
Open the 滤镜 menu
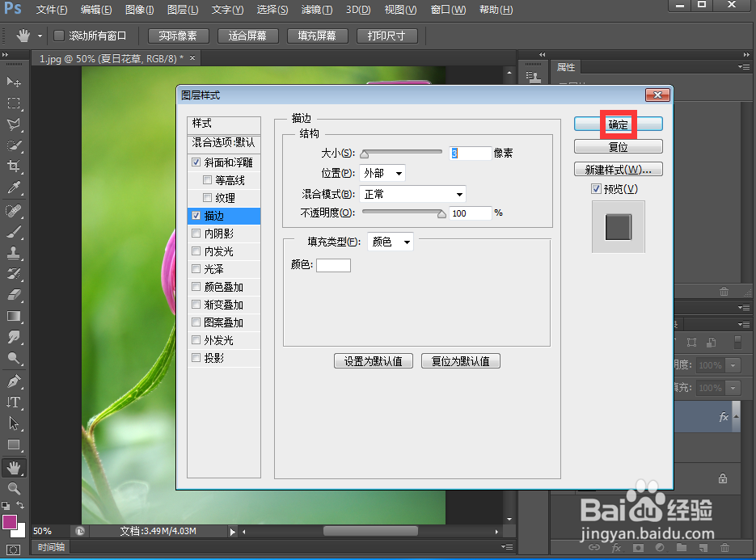click(x=315, y=10)
